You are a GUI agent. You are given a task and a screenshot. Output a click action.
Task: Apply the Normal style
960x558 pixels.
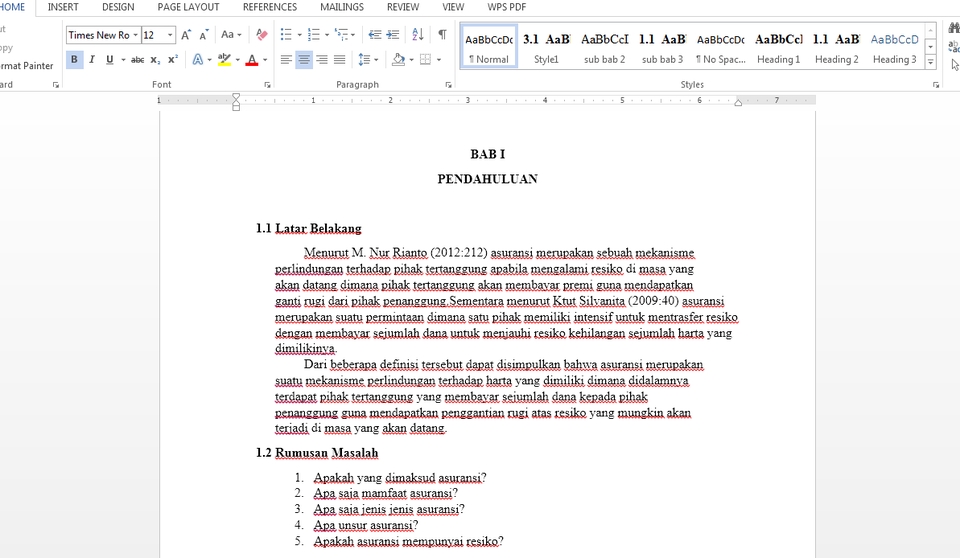(489, 47)
